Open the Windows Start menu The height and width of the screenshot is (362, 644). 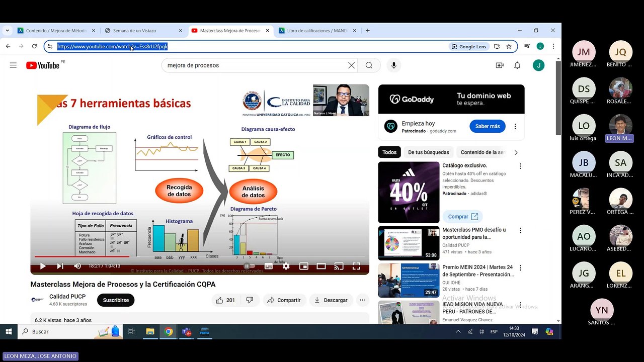(x=9, y=332)
